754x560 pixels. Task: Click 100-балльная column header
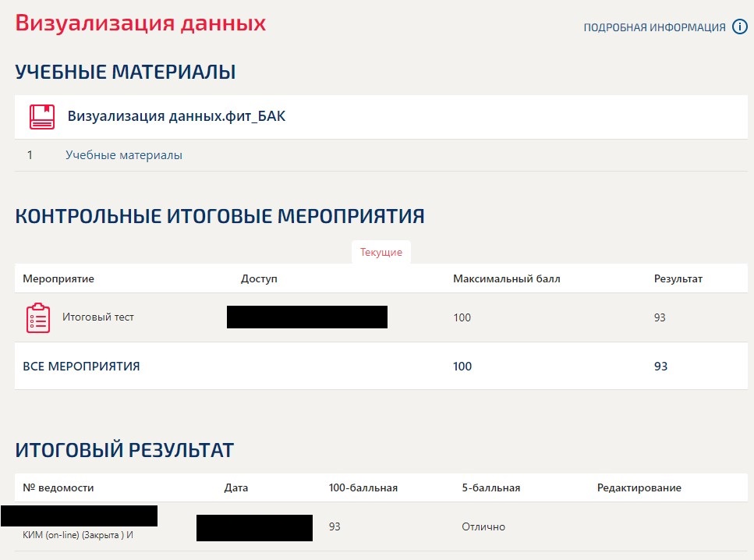tap(363, 487)
